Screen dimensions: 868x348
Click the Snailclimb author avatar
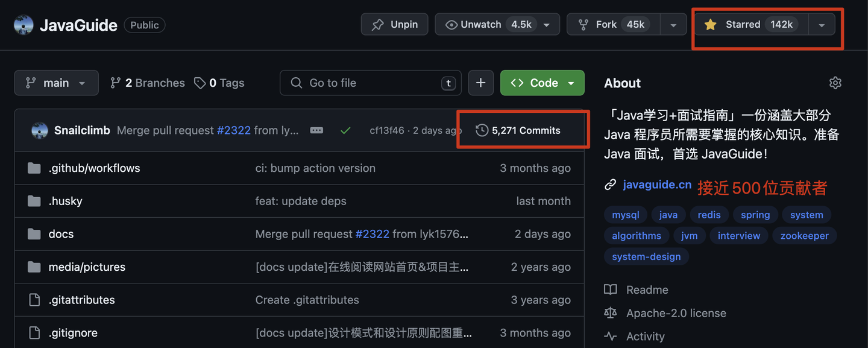(x=40, y=130)
